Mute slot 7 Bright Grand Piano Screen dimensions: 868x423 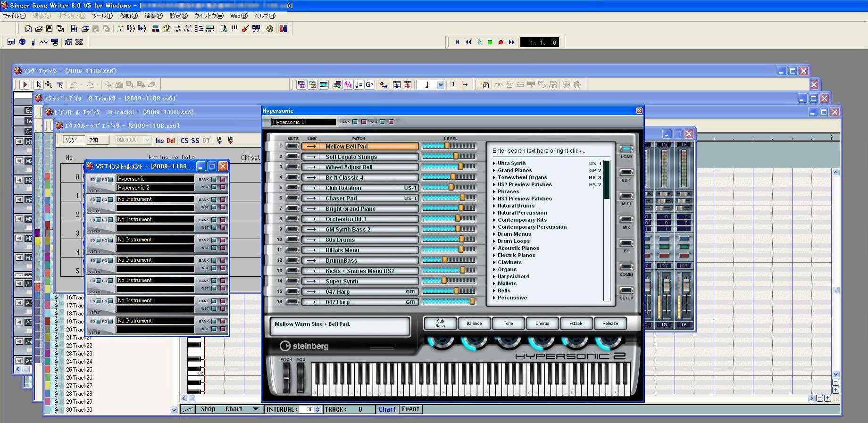click(x=292, y=208)
